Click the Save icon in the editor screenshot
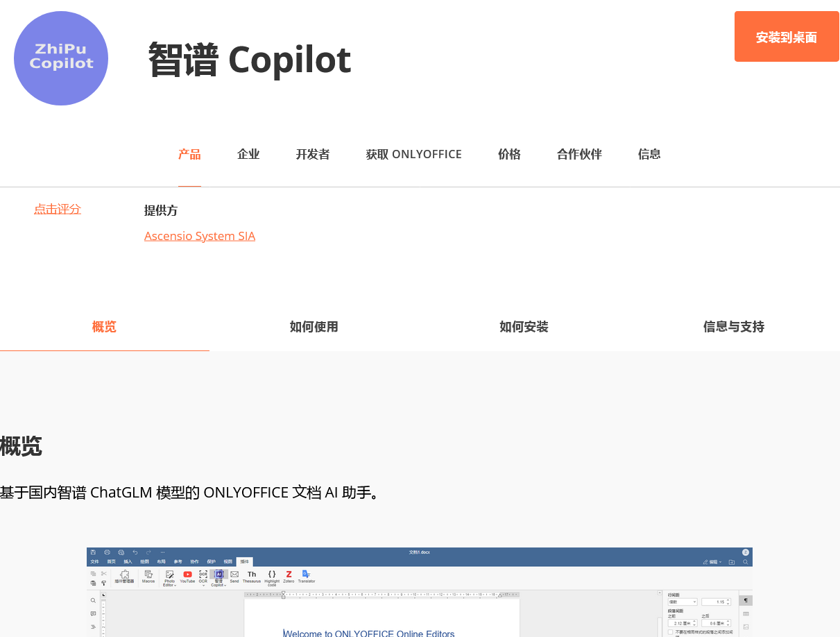This screenshot has width=840, height=637. click(x=94, y=552)
